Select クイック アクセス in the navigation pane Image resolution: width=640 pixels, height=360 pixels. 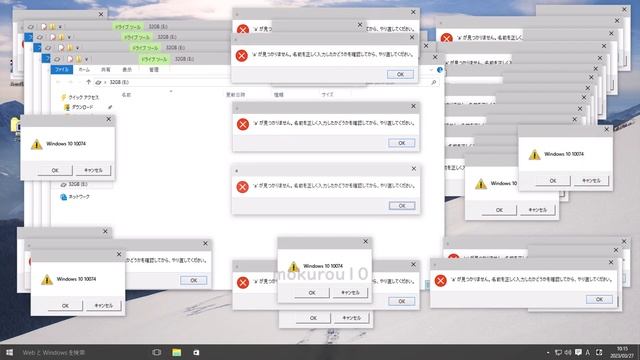[x=84, y=97]
